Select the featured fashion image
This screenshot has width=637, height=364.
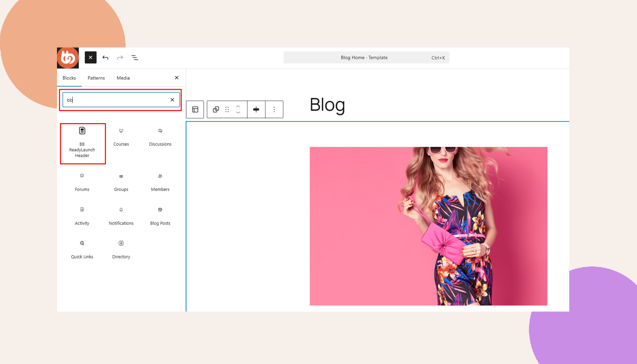(428, 226)
